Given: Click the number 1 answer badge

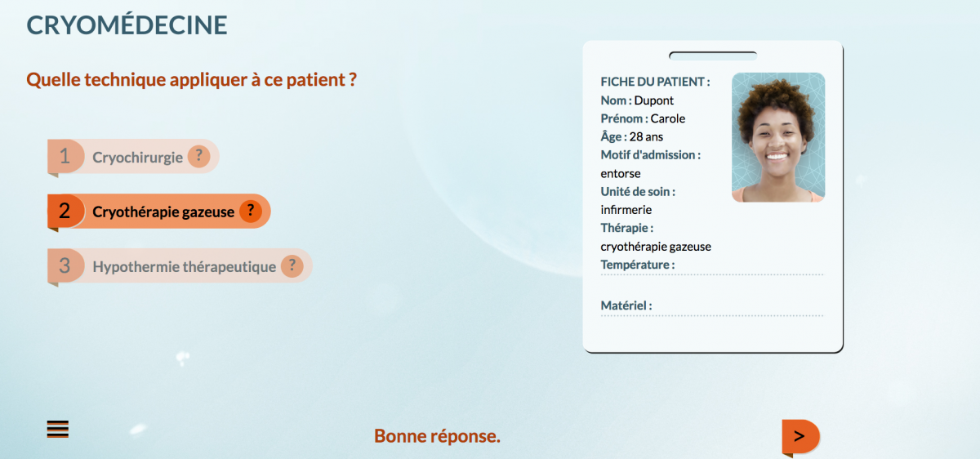Looking at the screenshot, I should tap(65, 157).
